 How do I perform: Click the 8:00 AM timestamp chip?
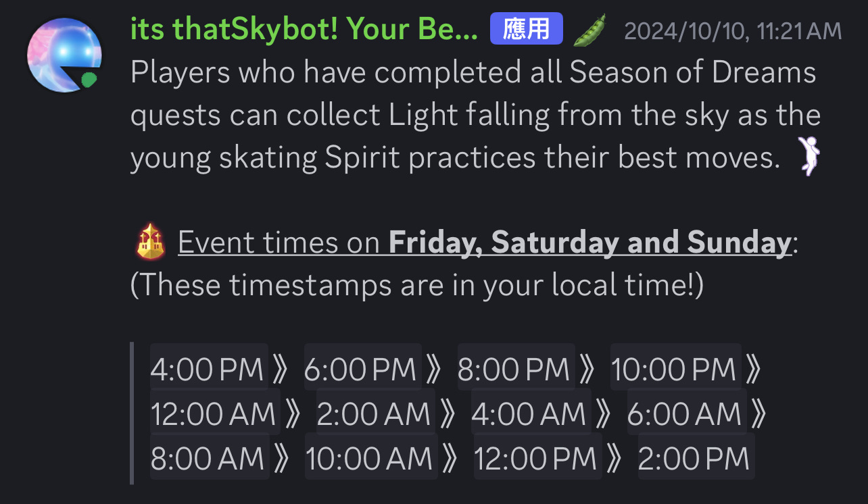(209, 458)
